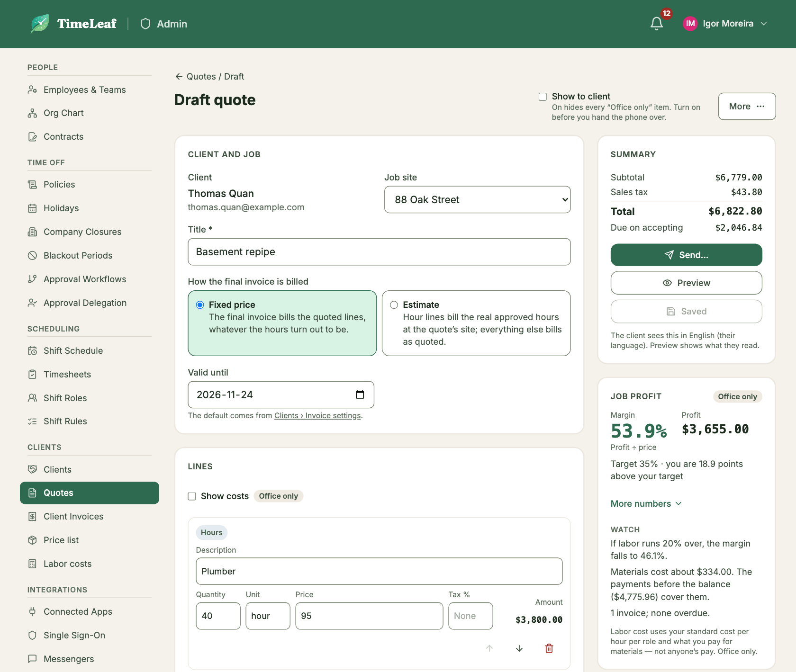This screenshot has width=796, height=672.
Task: Click the Price field showing 95
Action: click(x=369, y=616)
